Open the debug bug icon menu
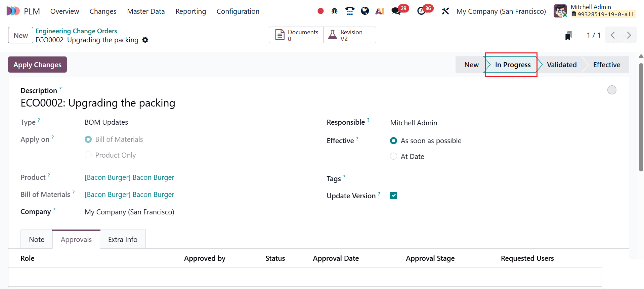This screenshot has height=289, width=644. coord(334,11)
